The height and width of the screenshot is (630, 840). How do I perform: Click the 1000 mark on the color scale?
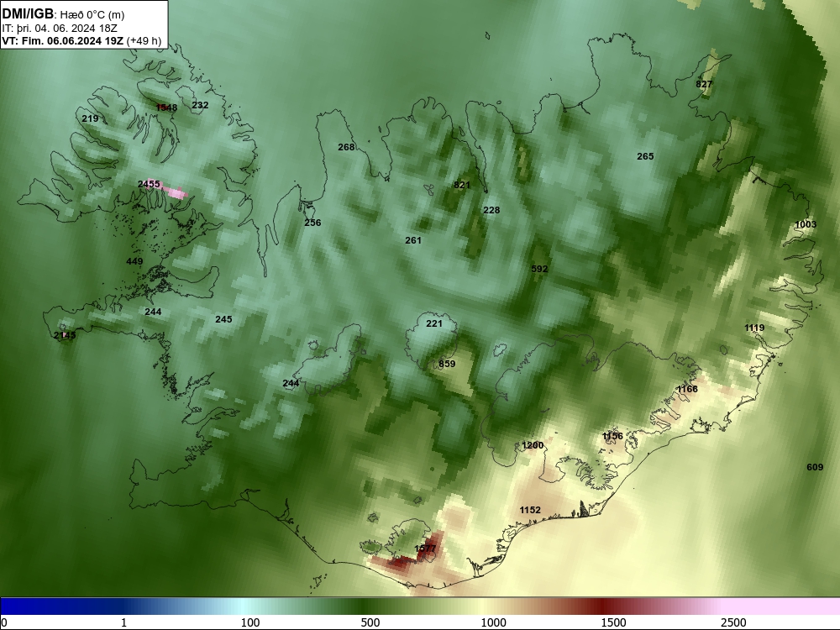pyautogui.click(x=493, y=622)
